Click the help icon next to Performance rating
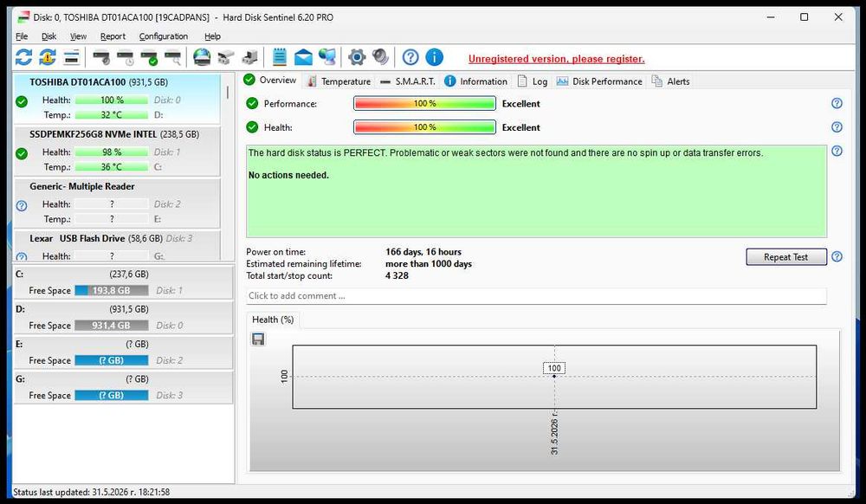This screenshot has height=504, width=866. click(x=837, y=103)
